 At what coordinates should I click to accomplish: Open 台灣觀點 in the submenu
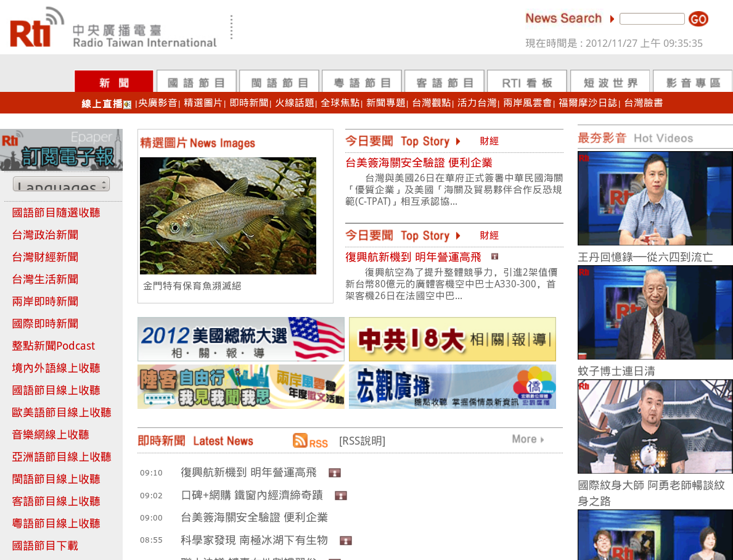[432, 103]
